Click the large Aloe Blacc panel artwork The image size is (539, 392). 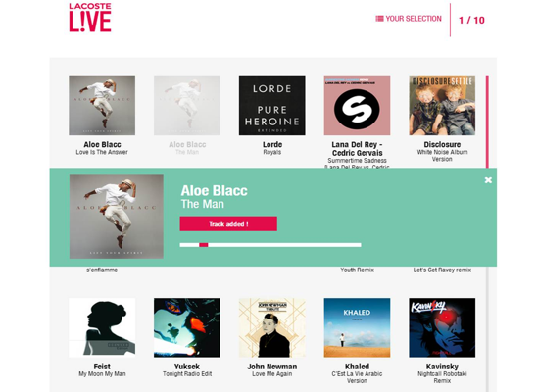[117, 217]
